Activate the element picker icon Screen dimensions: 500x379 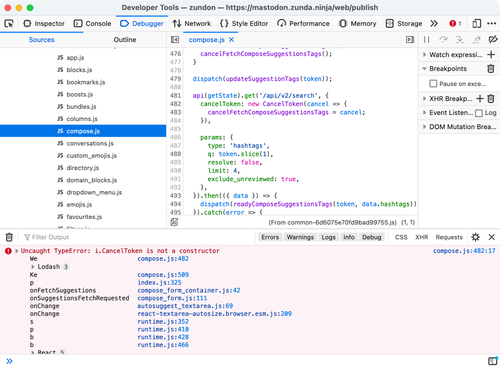point(9,24)
